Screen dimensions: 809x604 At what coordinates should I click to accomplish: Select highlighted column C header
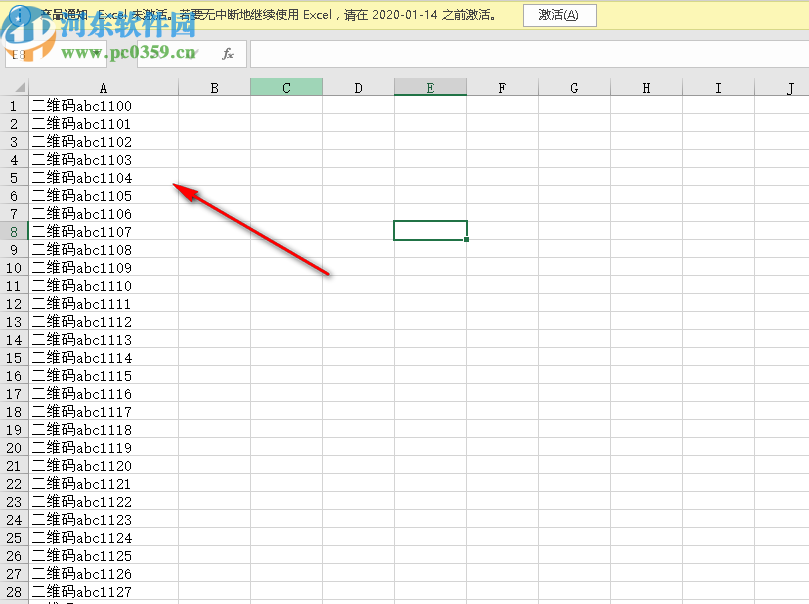286,87
